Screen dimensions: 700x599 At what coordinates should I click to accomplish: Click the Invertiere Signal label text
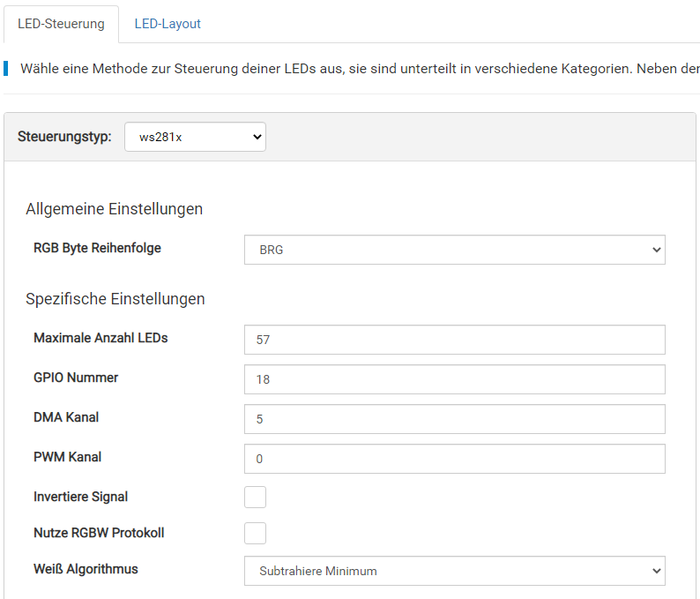(x=80, y=497)
